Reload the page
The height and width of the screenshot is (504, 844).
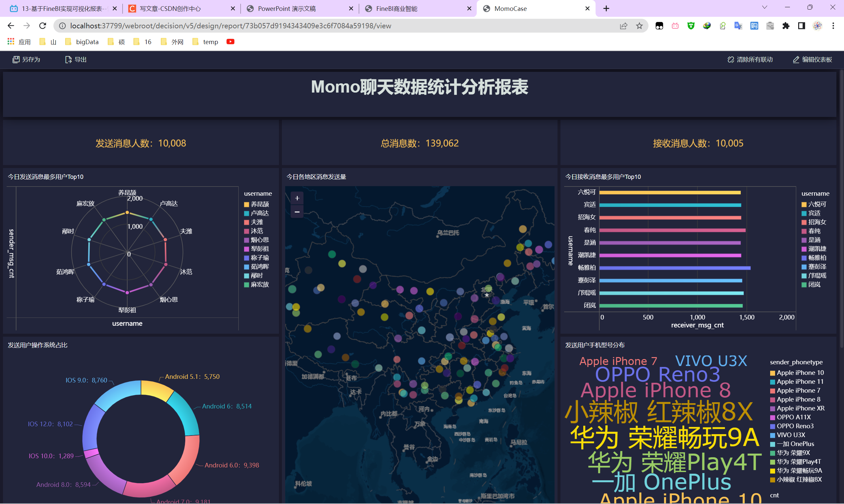click(43, 26)
